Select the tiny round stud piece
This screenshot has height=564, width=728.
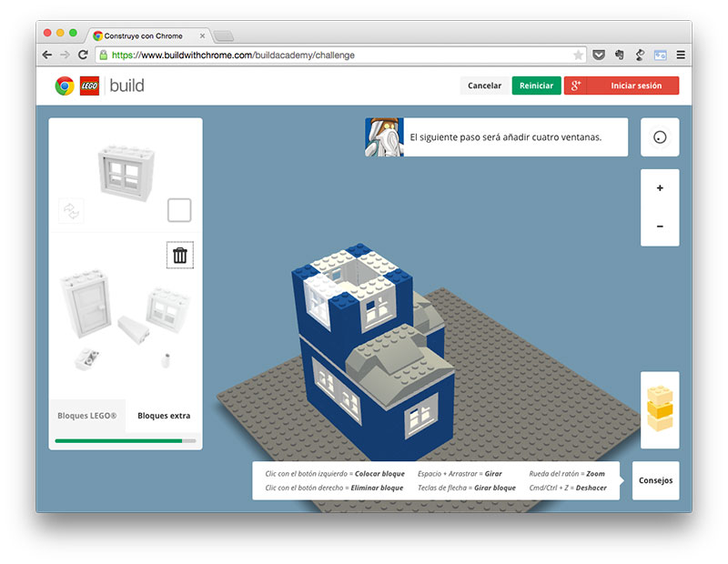click(166, 360)
